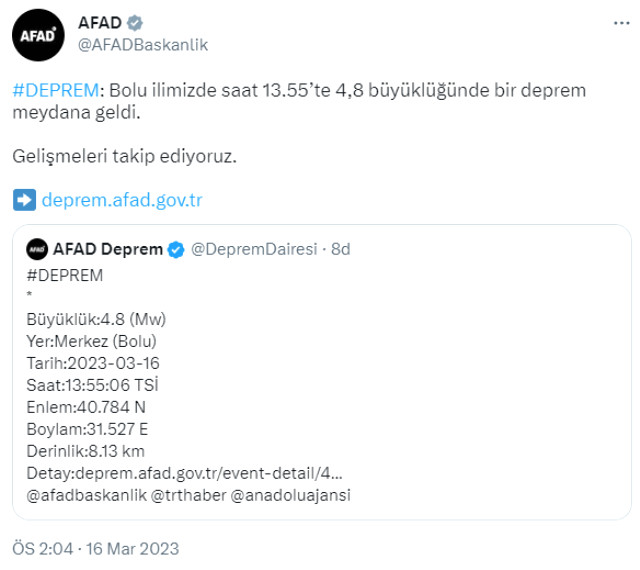Image resolution: width=640 pixels, height=570 pixels.
Task: Click the @anadoluajansi mention
Action: point(292,495)
